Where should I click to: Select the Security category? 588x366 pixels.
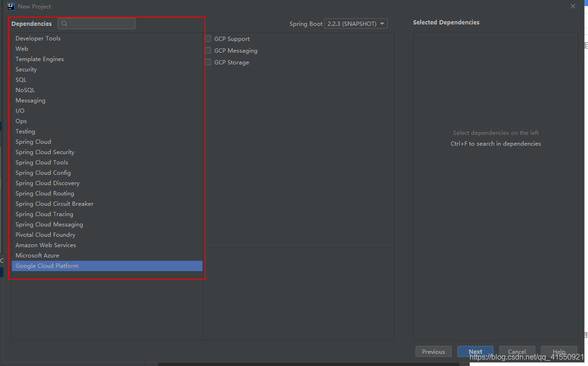point(107,70)
